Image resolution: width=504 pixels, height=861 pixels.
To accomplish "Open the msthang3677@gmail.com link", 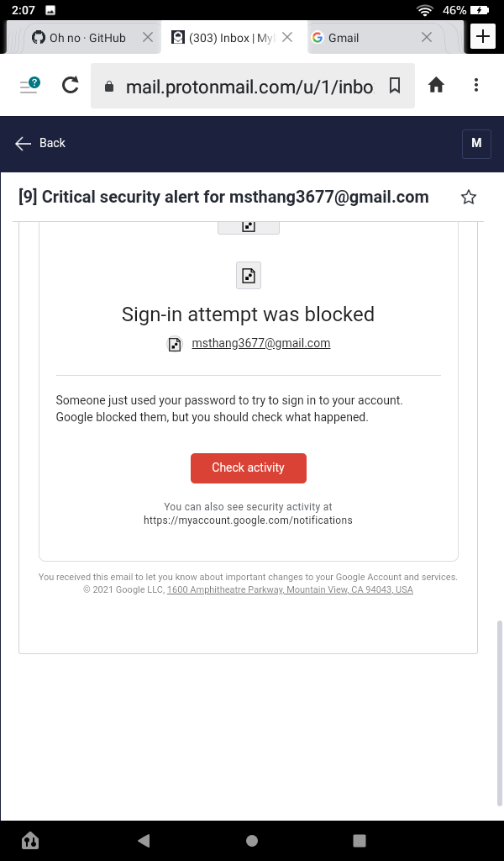I will coord(260,343).
